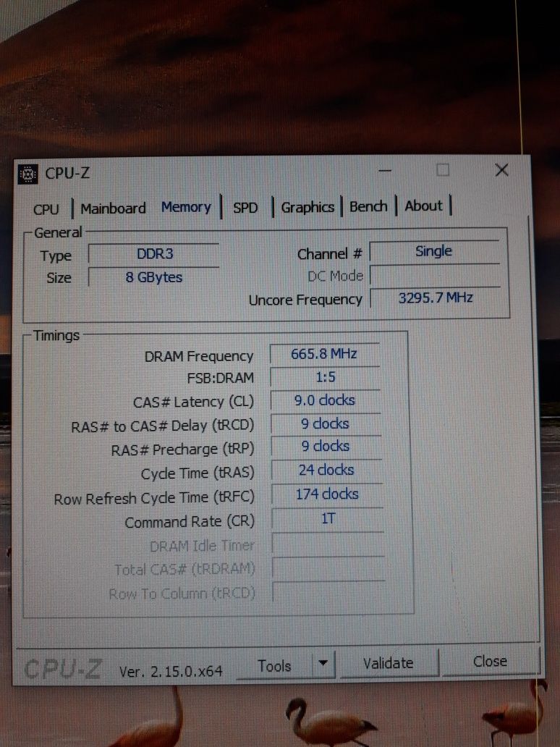Click the Cycle Time (tRAS) label
This screenshot has width=560, height=747.
[x=198, y=474]
